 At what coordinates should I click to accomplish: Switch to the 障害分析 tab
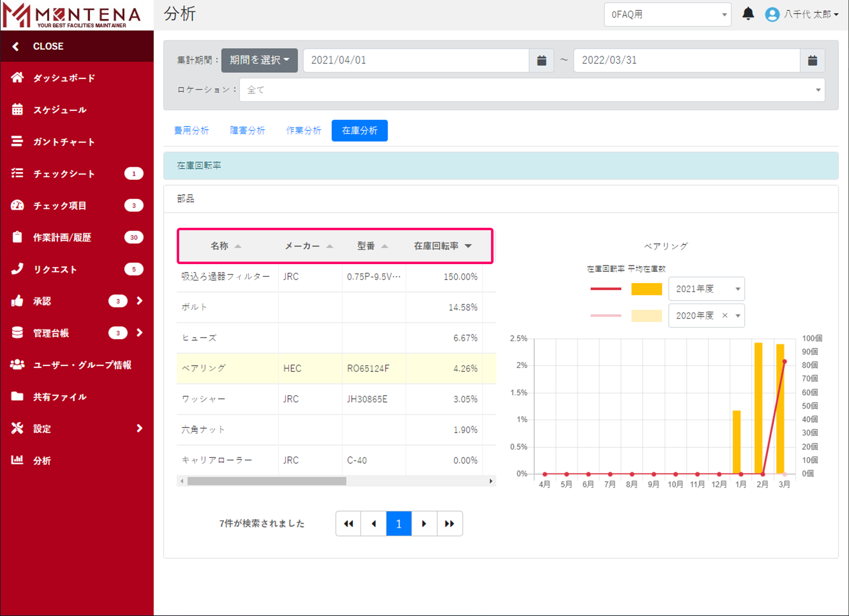pos(247,131)
